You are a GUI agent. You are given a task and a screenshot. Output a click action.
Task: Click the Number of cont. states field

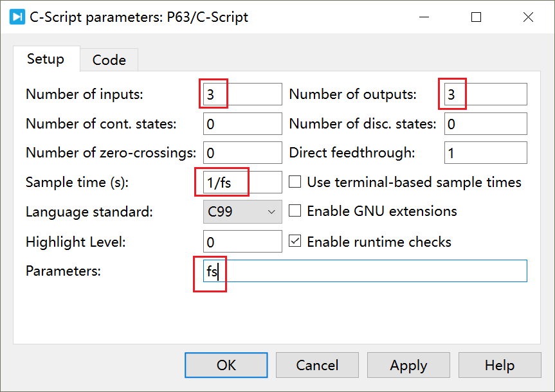point(242,123)
